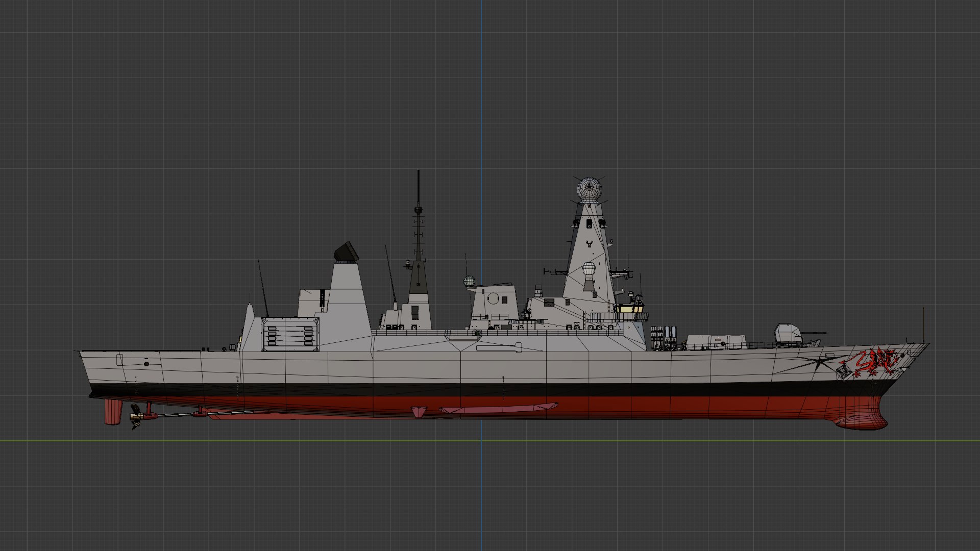Click the small red fin under hull
980x551 pixels.
[419, 412]
